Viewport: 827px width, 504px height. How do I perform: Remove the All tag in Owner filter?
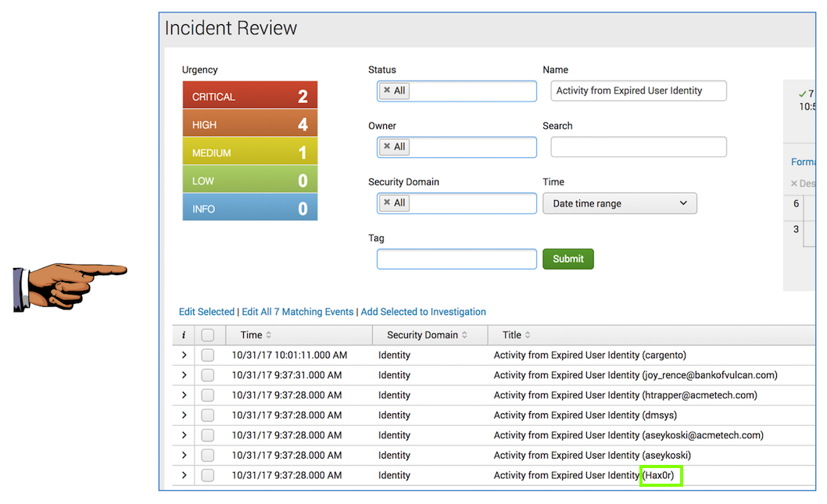point(387,147)
